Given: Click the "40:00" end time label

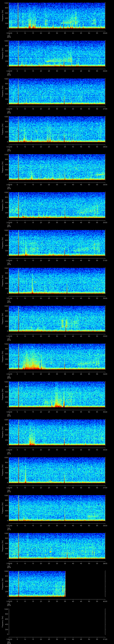Looking at the screenshot, I should 105,601.
